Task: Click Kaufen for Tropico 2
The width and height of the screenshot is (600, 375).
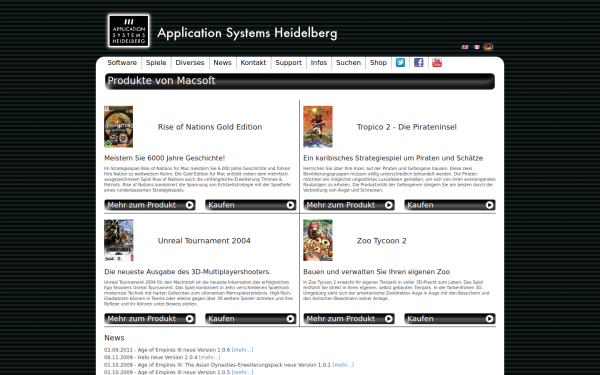Action: pos(450,205)
